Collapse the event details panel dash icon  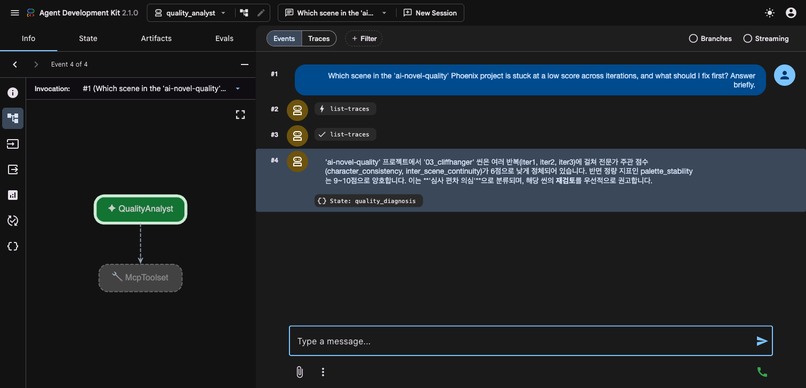[245, 64]
